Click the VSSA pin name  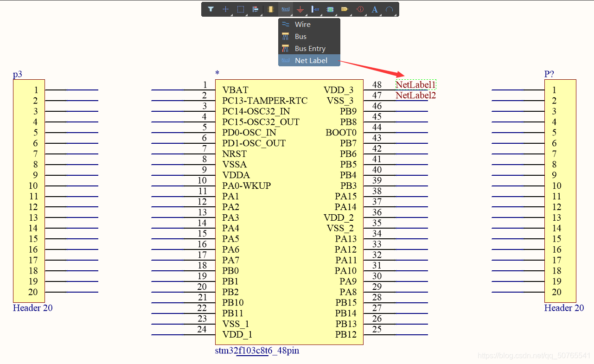pos(235,165)
